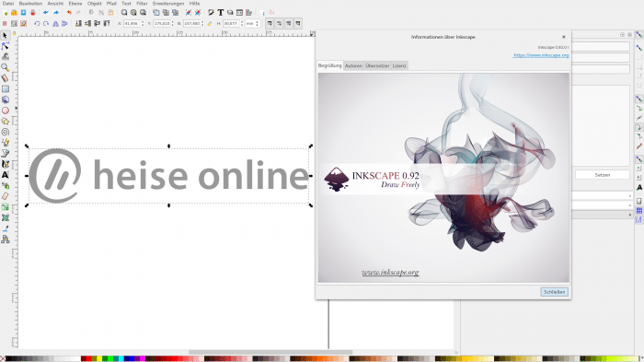Switch to the Lizenz tab
Image resolution: width=644 pixels, height=362 pixels.
coord(399,65)
